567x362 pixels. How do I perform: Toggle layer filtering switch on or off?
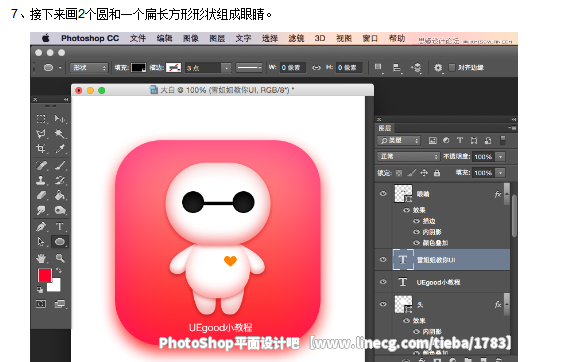(x=503, y=140)
